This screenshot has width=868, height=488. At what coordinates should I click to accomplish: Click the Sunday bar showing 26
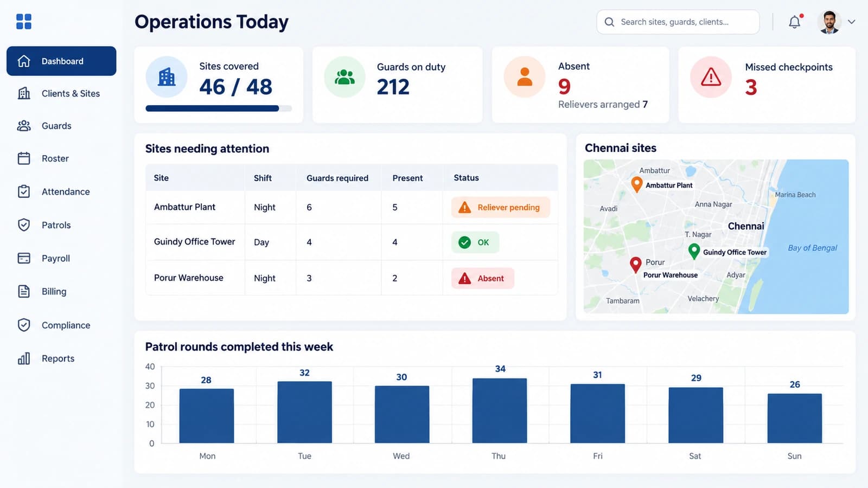point(795,418)
